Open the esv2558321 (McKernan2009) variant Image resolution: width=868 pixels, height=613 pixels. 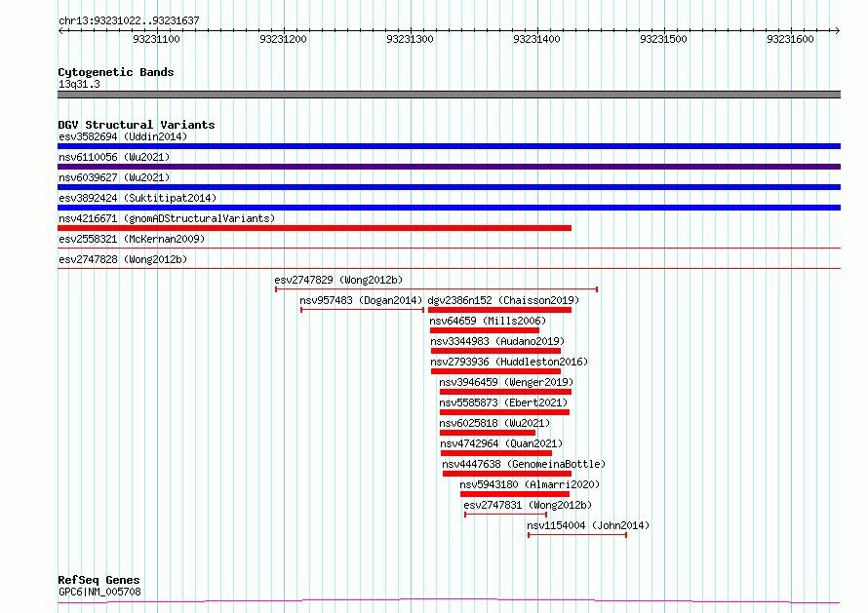[132, 239]
